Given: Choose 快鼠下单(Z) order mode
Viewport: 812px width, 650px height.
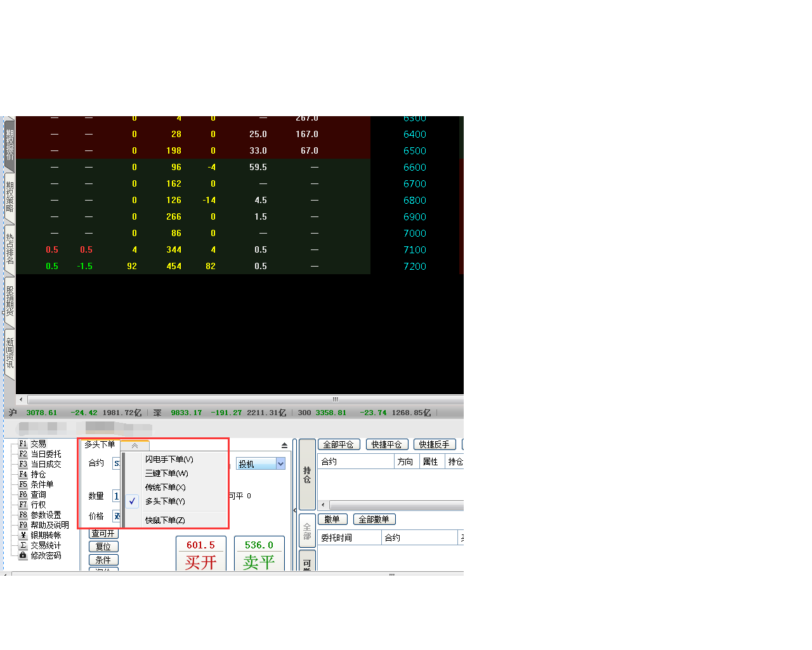Looking at the screenshot, I should coord(165,521).
